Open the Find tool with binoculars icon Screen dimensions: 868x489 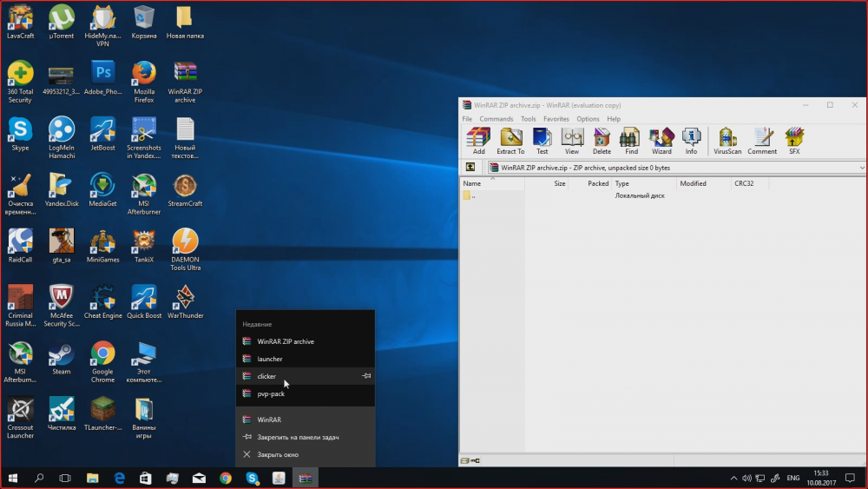point(631,141)
